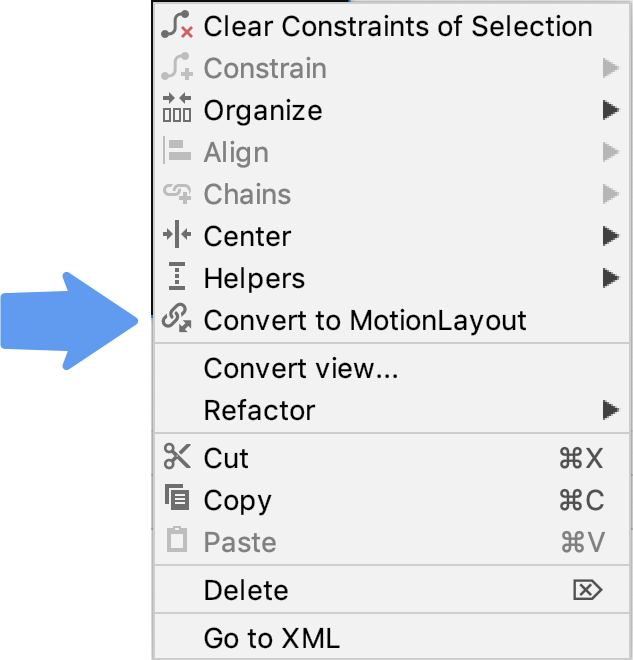Click the Convert to MotionLayout icon
Screen dimensions: 633x660
tap(176, 320)
